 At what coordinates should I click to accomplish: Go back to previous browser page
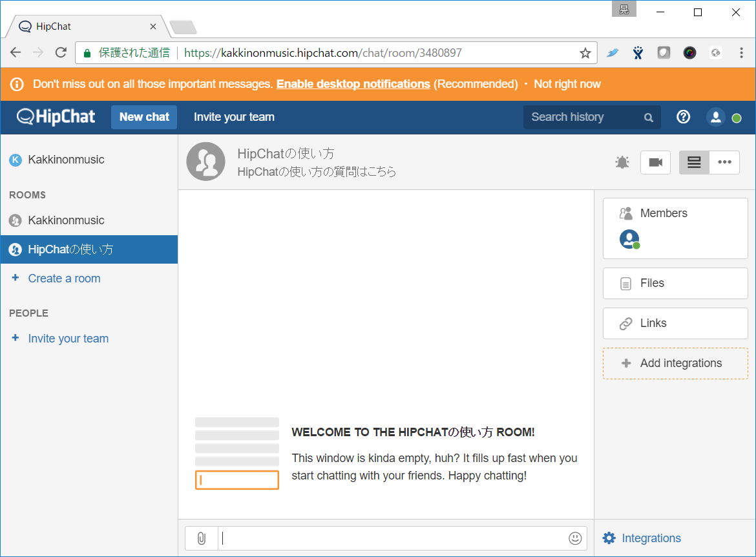coord(16,52)
